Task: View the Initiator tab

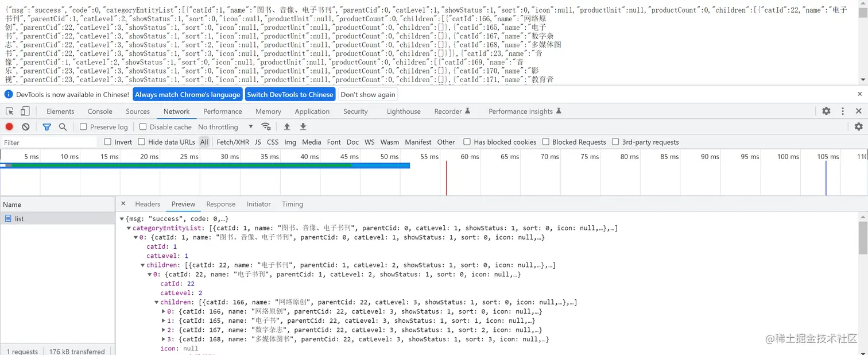Action: pyautogui.click(x=259, y=204)
